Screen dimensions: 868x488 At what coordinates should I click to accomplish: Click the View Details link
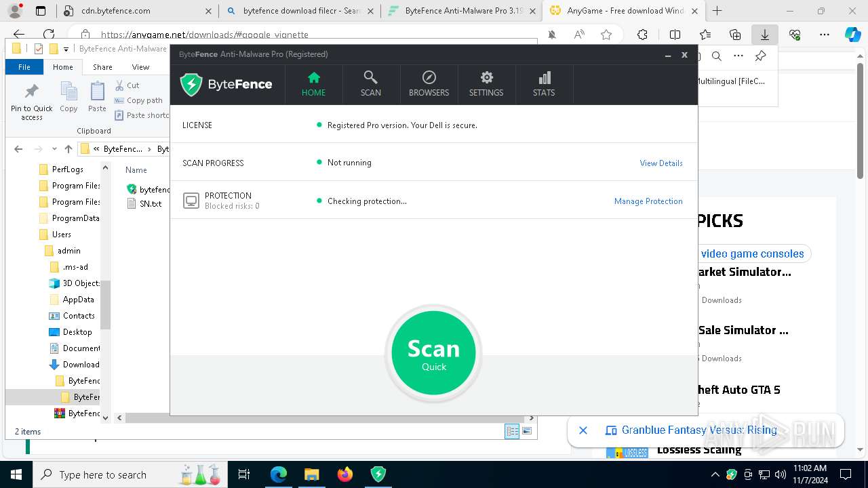point(661,163)
